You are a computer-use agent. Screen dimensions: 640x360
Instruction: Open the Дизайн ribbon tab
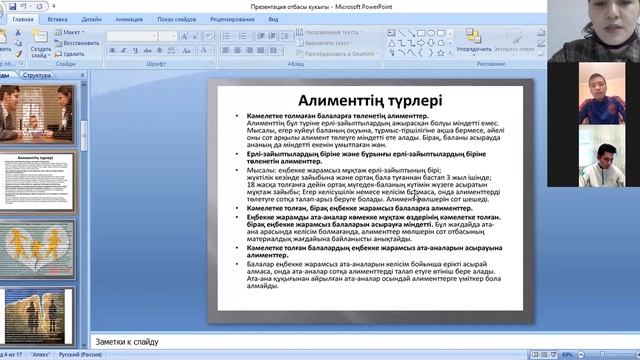(91, 19)
